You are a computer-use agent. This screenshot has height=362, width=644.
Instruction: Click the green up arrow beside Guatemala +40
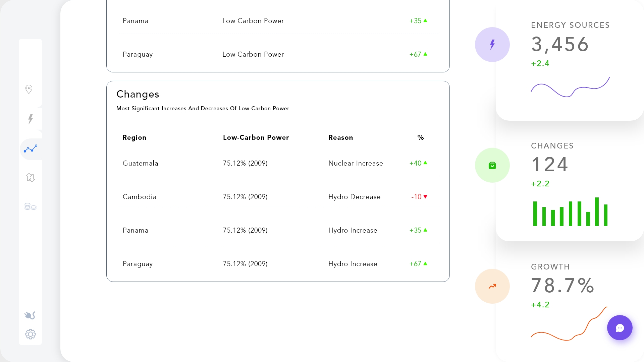coord(425,163)
